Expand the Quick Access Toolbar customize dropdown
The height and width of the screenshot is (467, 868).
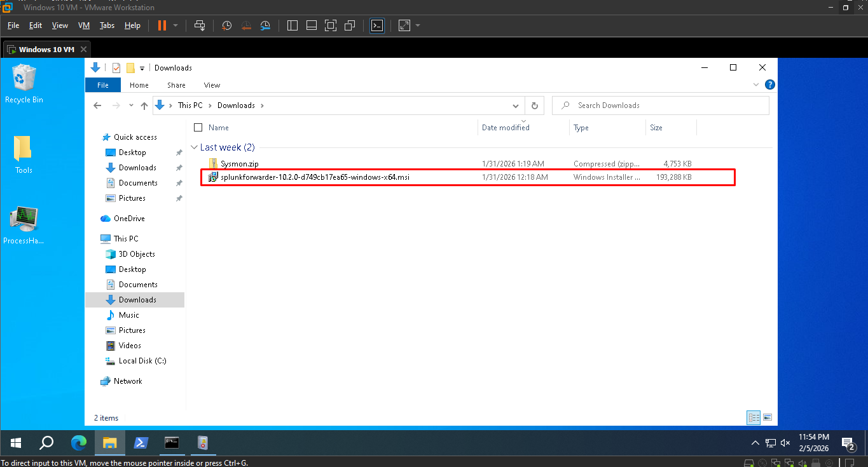[141, 67]
